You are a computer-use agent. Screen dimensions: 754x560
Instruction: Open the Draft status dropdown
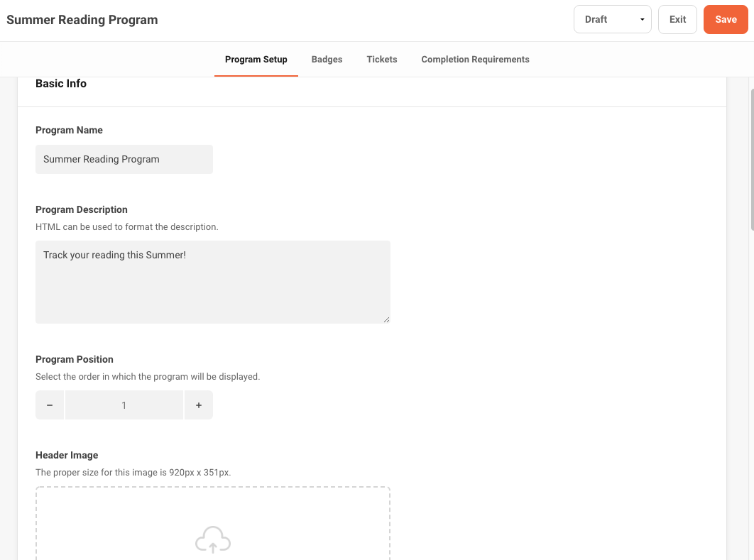click(612, 19)
